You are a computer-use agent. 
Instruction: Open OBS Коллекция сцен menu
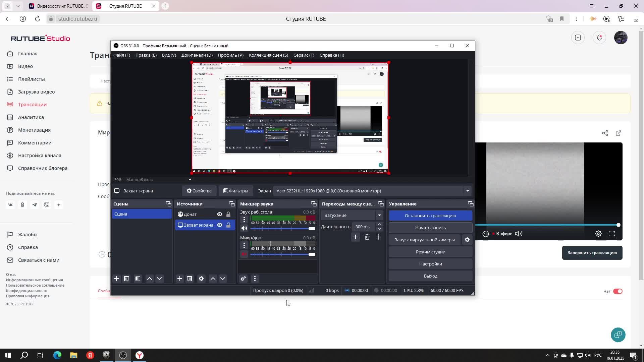(268, 55)
